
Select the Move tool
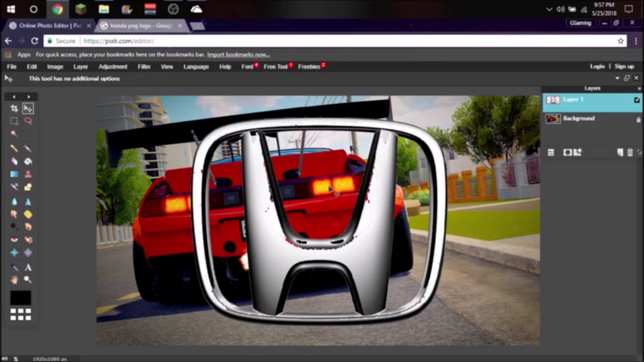tap(28, 108)
